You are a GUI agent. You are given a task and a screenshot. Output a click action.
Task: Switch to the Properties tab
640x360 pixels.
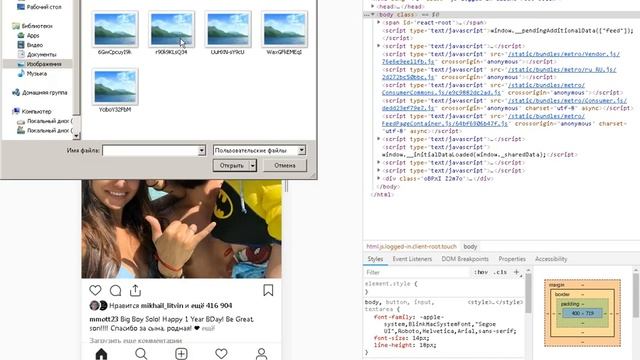[512, 259]
